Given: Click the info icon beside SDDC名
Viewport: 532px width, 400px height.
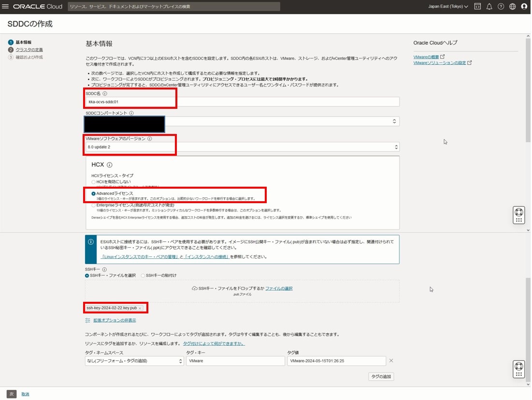Looking at the screenshot, I should (x=105, y=94).
